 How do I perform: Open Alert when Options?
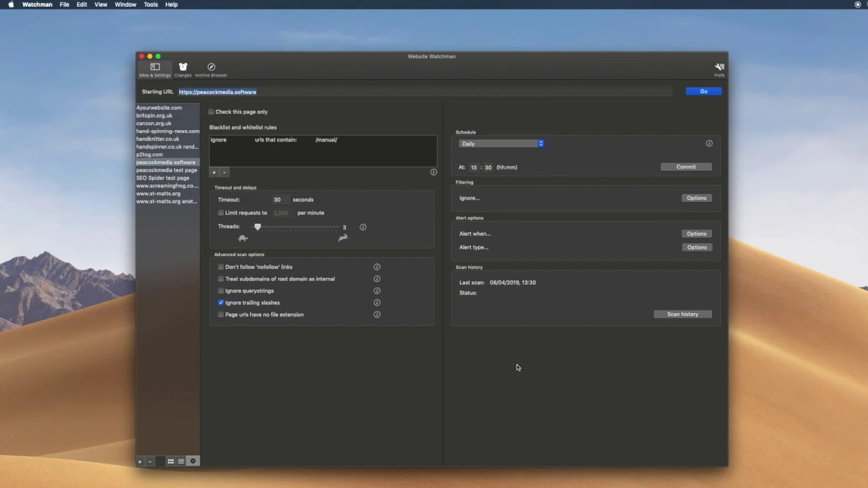tap(696, 234)
